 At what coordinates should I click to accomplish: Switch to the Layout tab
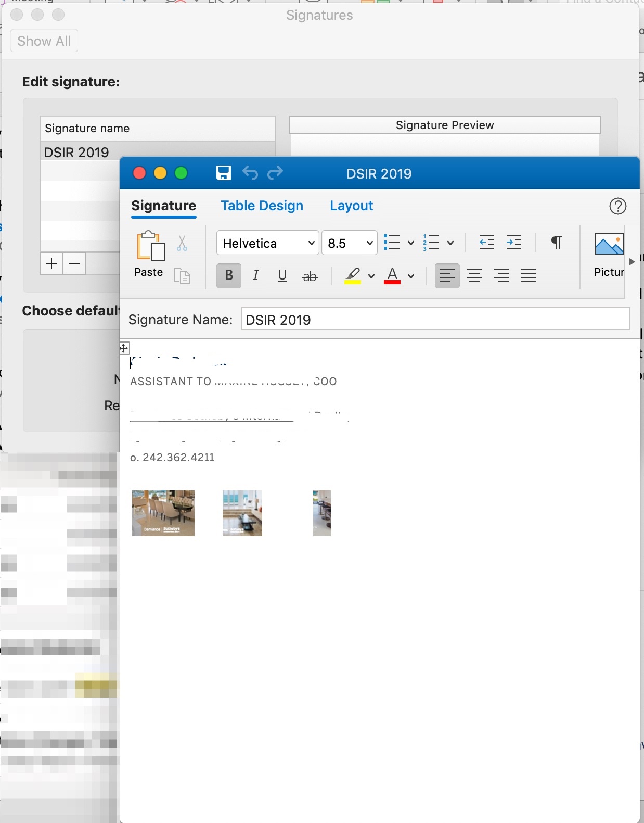352,206
